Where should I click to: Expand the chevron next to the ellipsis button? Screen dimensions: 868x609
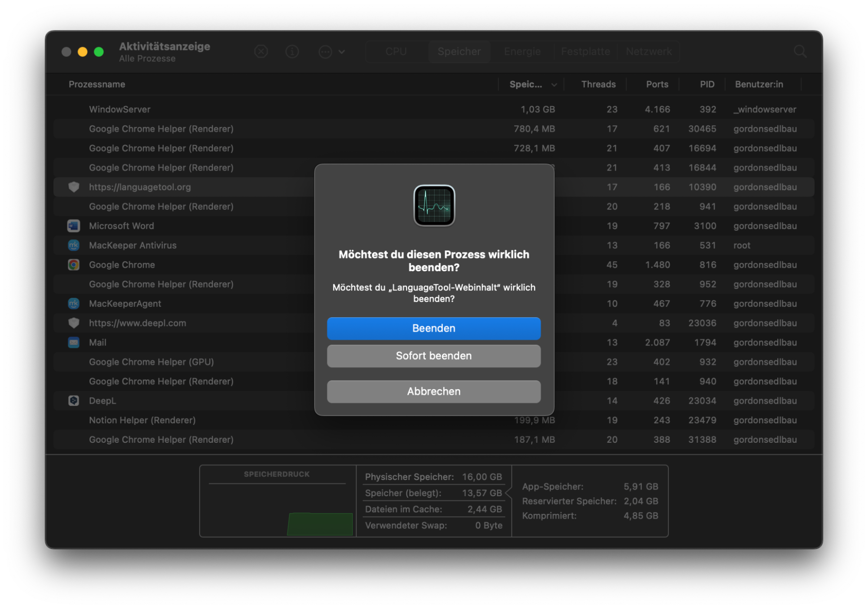point(343,51)
